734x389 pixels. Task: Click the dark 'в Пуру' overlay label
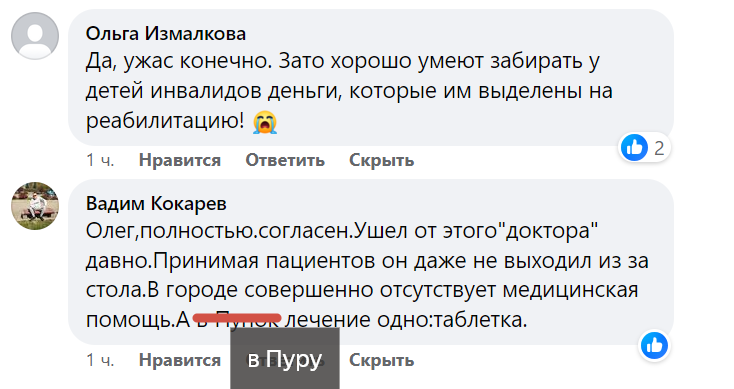(285, 359)
